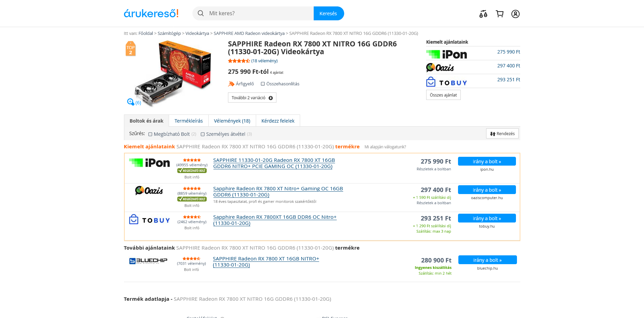Screen dimensions: 644x318
Task: Open the Rendezés sort menu
Action: click(502, 133)
